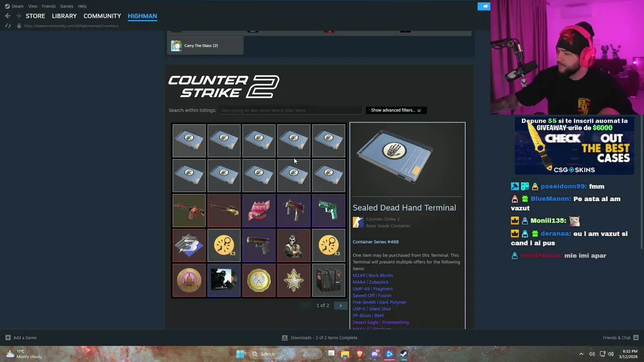The height and width of the screenshot is (362, 644).
Task: Open File Explorer from taskbar
Action: pos(345,354)
